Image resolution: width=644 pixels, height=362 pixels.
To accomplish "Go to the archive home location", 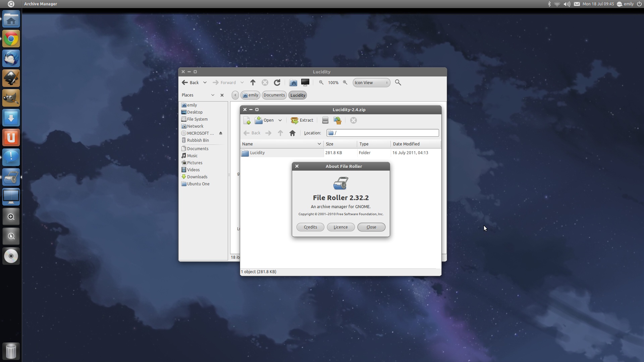I will tap(292, 133).
